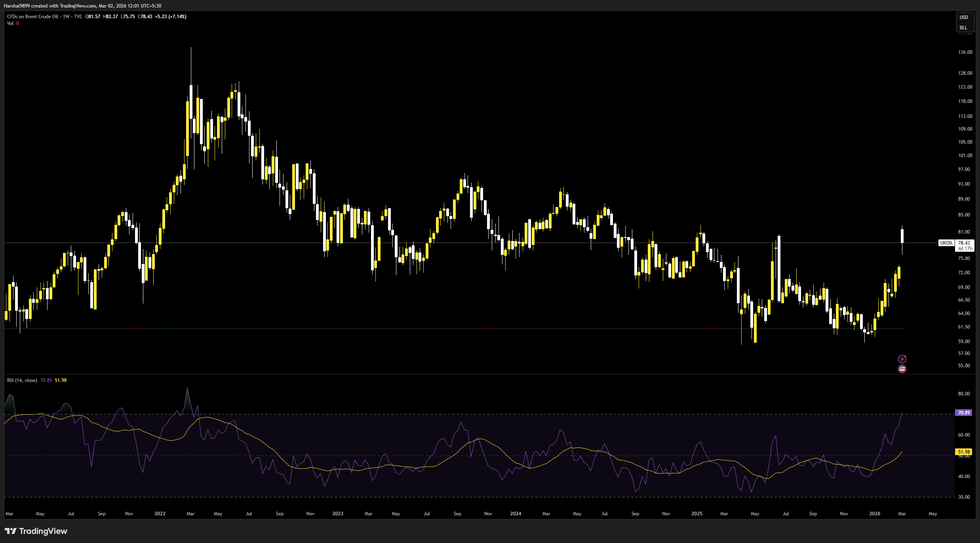This screenshot has width=980, height=543.
Task: Click the TradingView logo at bottom left
Action: click(36, 531)
